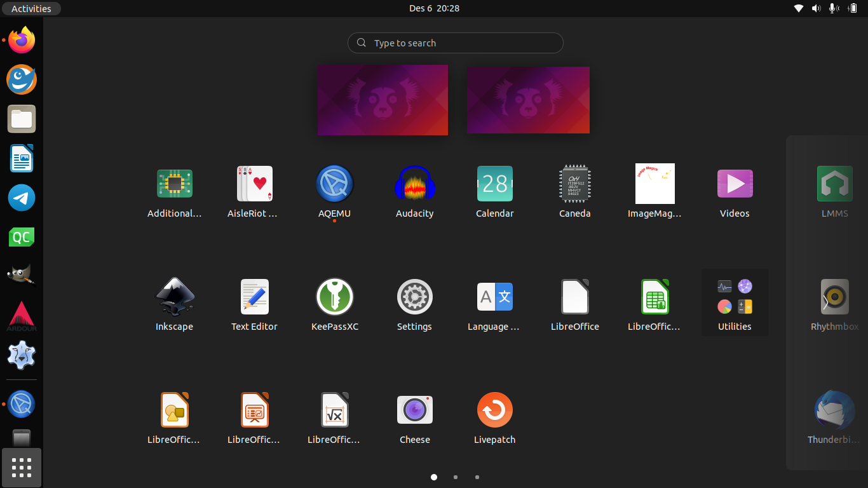
Task: Launch Inkscape
Action: coord(175,305)
